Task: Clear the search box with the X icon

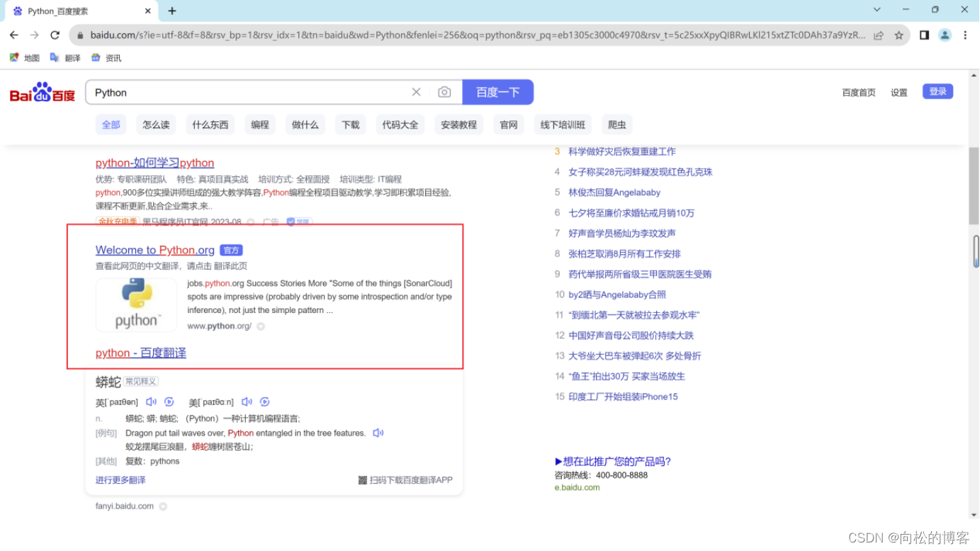Action: coord(417,92)
